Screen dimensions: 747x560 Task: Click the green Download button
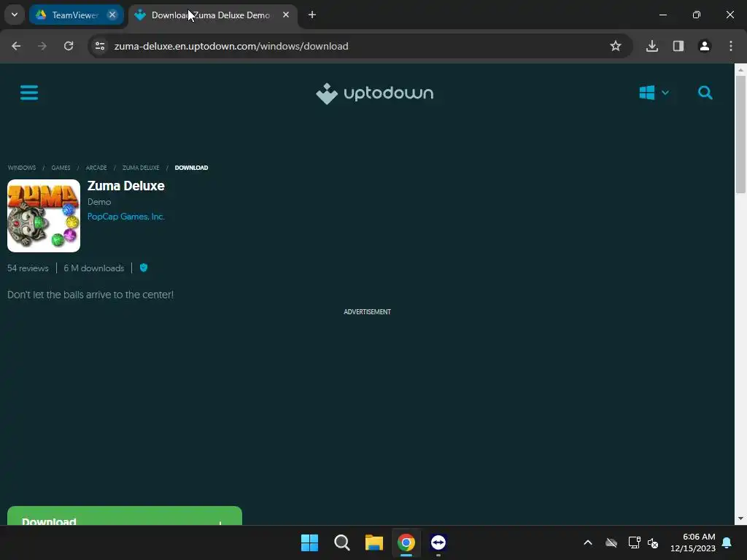pyautogui.click(x=125, y=516)
